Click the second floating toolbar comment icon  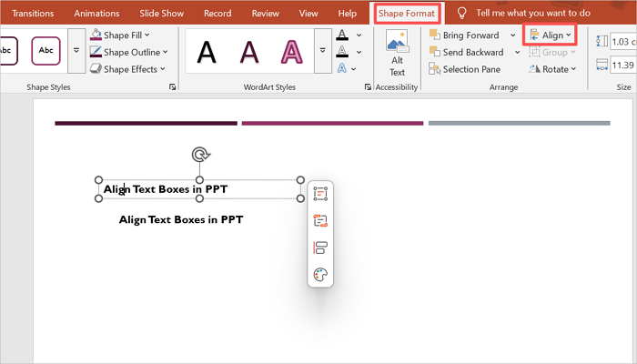coord(320,221)
